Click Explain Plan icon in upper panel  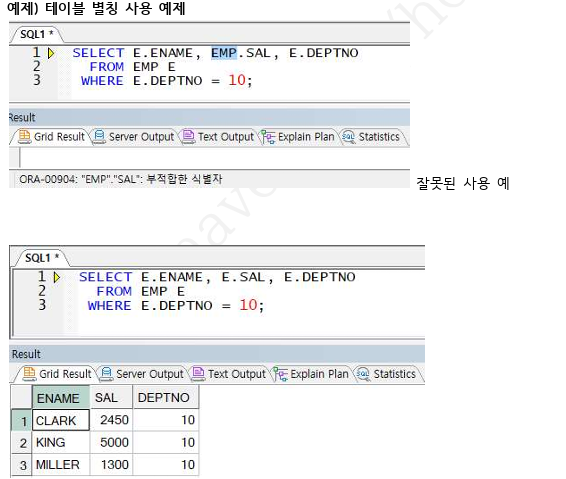coord(268,137)
